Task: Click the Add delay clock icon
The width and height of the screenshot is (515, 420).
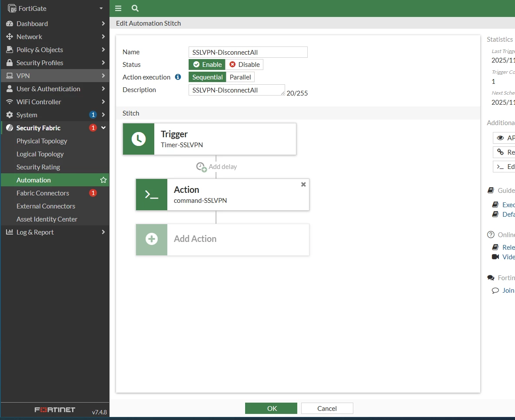Action: point(201,167)
